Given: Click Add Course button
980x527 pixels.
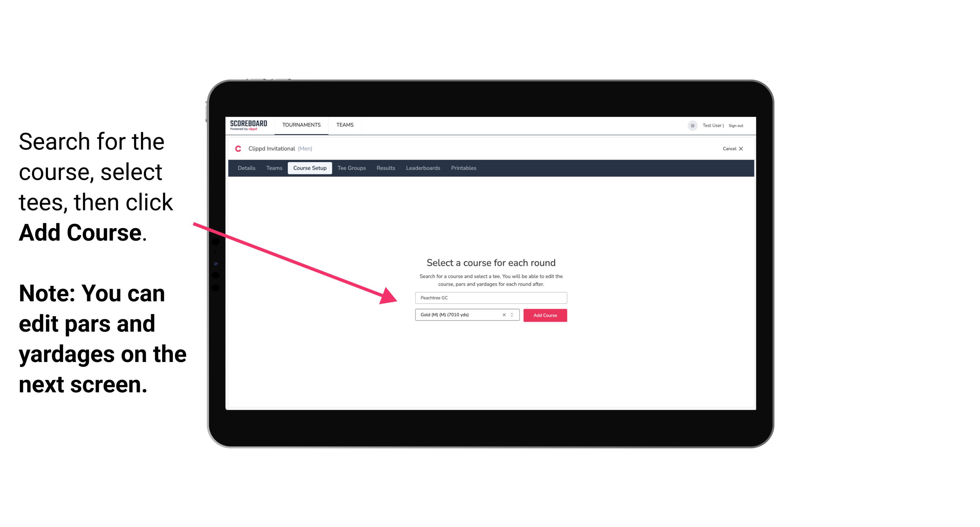Looking at the screenshot, I should pos(544,315).
